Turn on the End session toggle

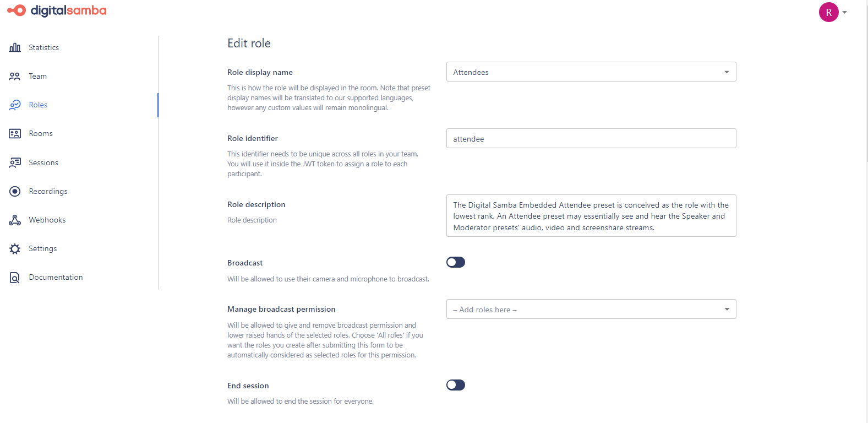pyautogui.click(x=456, y=385)
